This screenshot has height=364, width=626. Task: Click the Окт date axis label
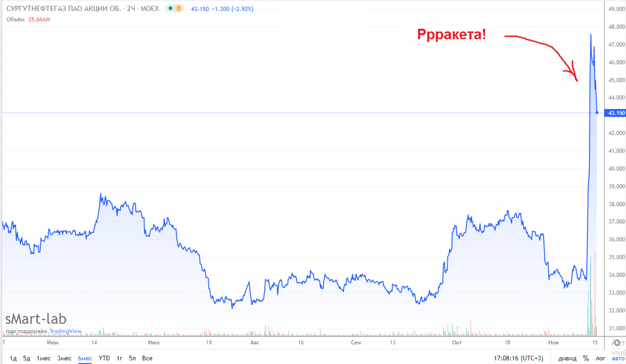pyautogui.click(x=456, y=343)
